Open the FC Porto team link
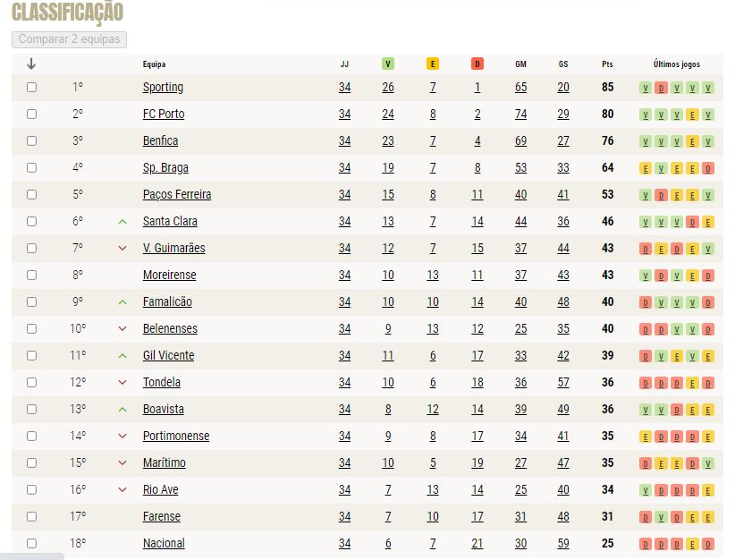The image size is (735, 560). pos(164,114)
